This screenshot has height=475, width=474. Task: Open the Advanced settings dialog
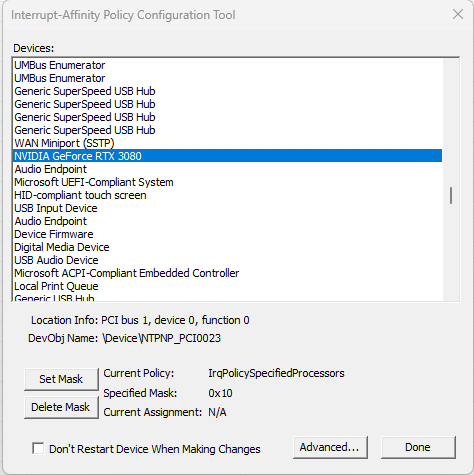pos(330,447)
